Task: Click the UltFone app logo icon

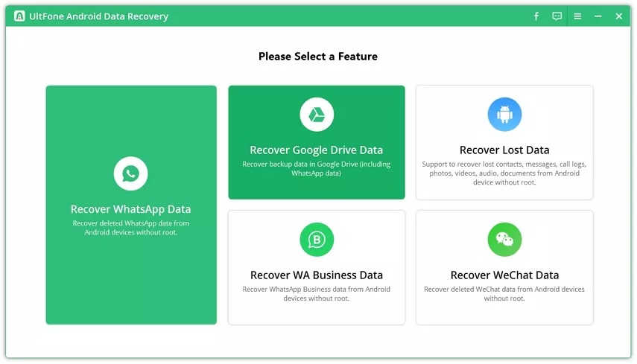Action: click(19, 16)
